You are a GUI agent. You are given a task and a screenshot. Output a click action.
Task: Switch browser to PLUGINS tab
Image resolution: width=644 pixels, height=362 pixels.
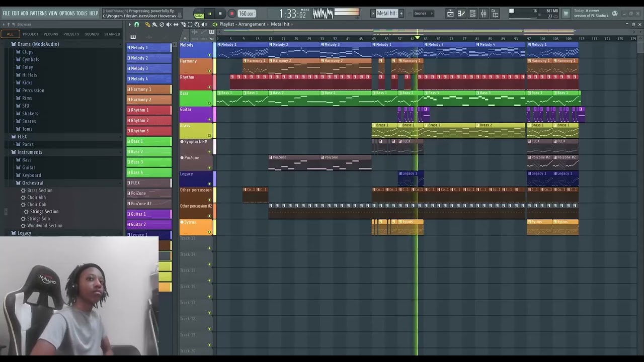[x=51, y=34]
